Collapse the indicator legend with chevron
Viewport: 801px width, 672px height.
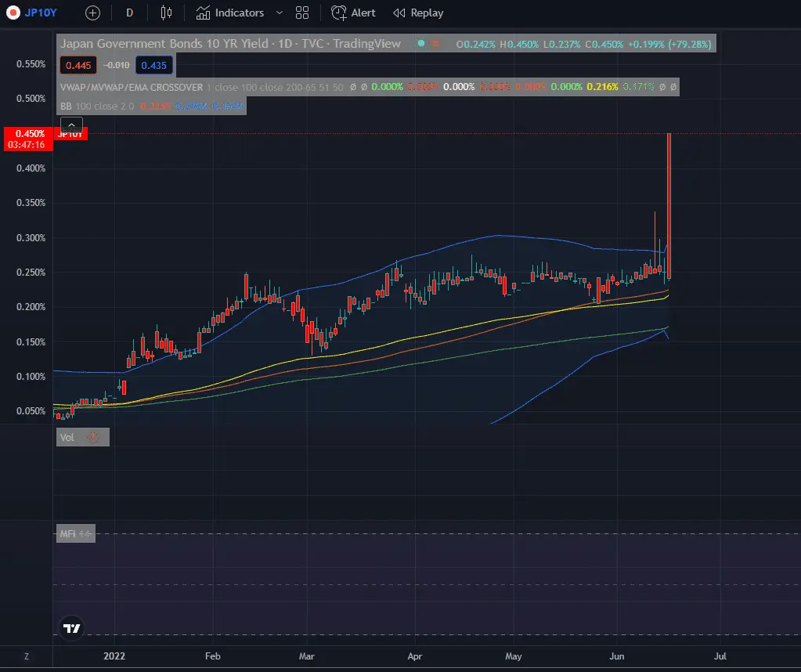click(71, 125)
